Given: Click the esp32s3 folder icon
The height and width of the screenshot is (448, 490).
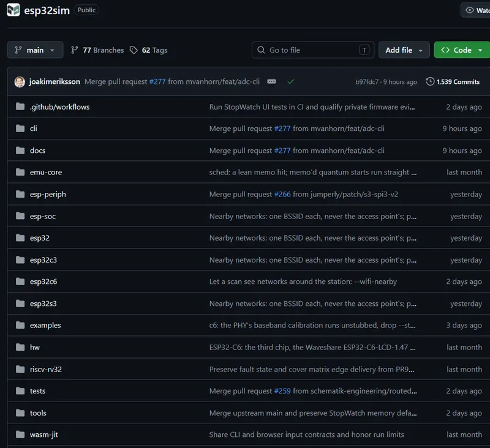Looking at the screenshot, I should tap(20, 304).
